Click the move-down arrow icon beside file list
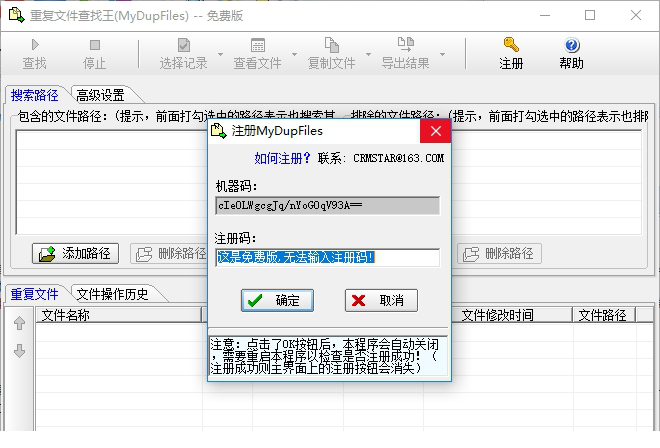Screen dimensions: 660x448 coord(19,350)
